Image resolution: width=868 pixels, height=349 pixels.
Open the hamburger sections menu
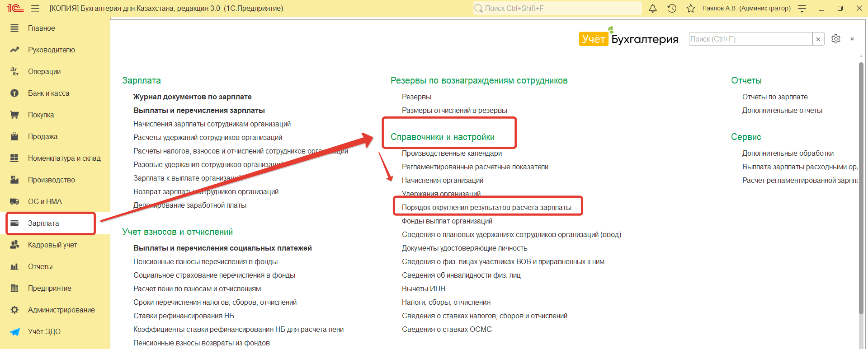point(35,8)
